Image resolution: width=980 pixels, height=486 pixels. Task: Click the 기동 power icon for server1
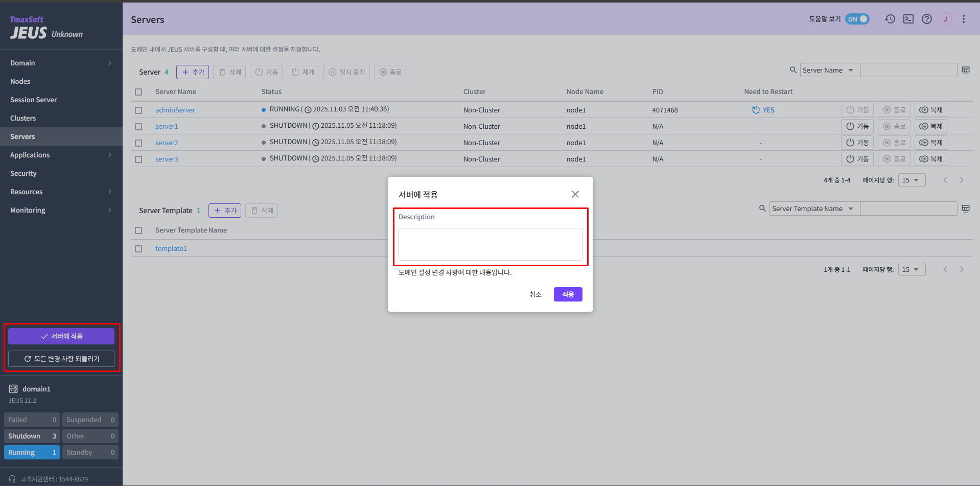click(857, 126)
